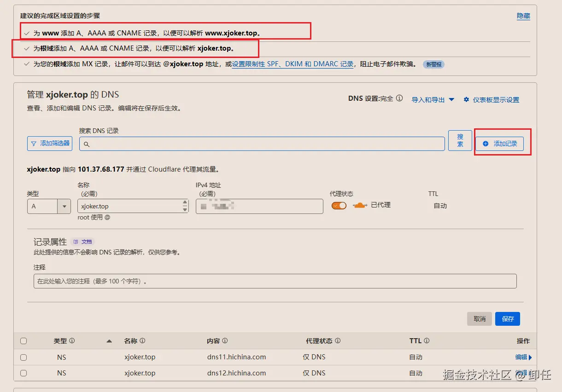Click the 保存 button
Image resolution: width=562 pixels, height=392 pixels.
(x=508, y=318)
